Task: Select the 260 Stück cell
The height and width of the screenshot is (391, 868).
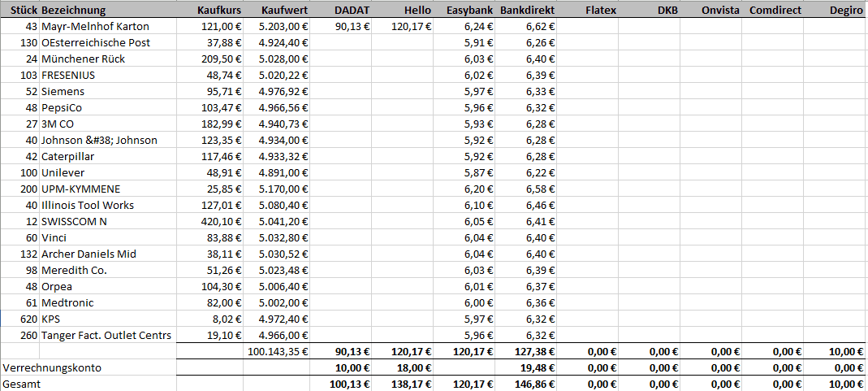Action: pos(20,335)
